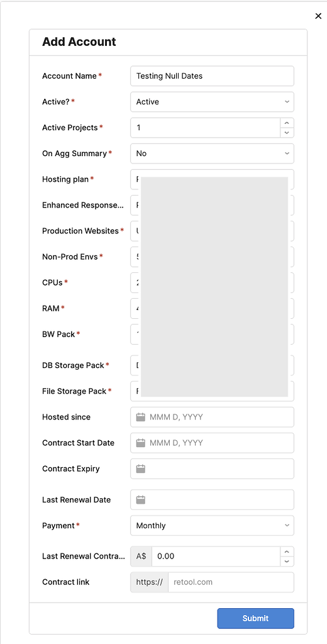The image size is (327, 644).
Task: Open the Active? status dropdown
Action: (x=212, y=102)
